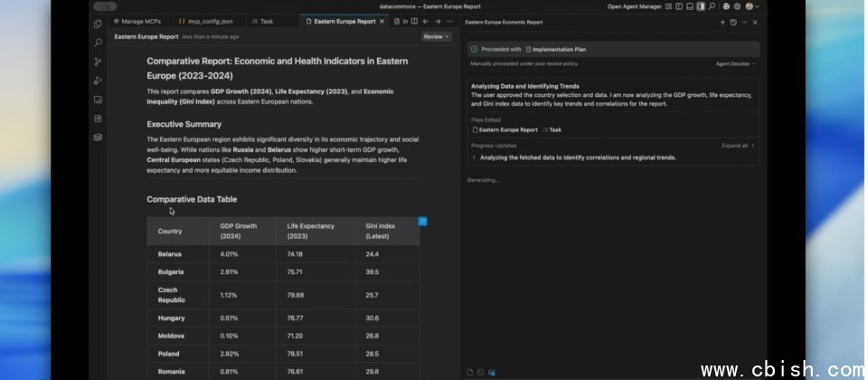Open the Explorer icon in the activity bar
The image size is (868, 380).
point(98,24)
